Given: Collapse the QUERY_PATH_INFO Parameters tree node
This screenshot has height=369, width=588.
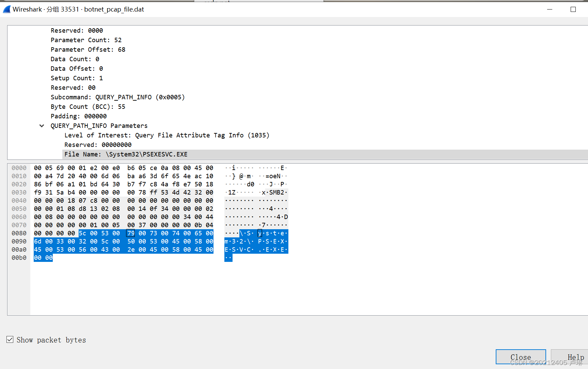Looking at the screenshot, I should (42, 126).
